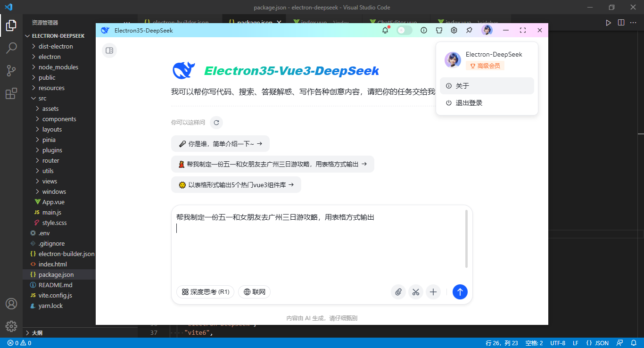The image size is (644, 348).
Task: Open Search in VS Code activity bar
Action: (x=11, y=48)
